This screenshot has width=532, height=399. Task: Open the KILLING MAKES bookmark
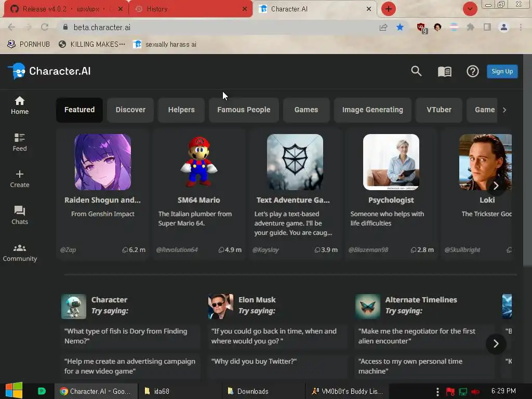[x=91, y=44]
